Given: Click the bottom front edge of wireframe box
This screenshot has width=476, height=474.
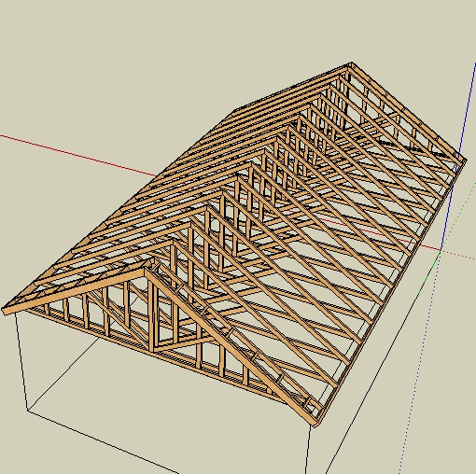Looking at the screenshot, I should click(x=103, y=441).
